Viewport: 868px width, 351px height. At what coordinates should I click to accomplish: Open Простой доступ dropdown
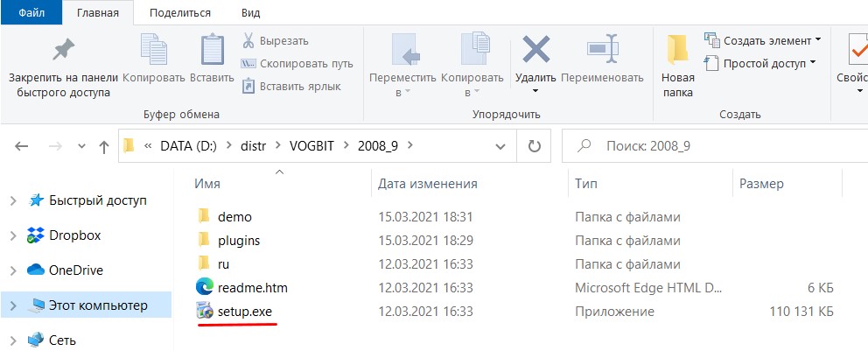[x=759, y=64]
